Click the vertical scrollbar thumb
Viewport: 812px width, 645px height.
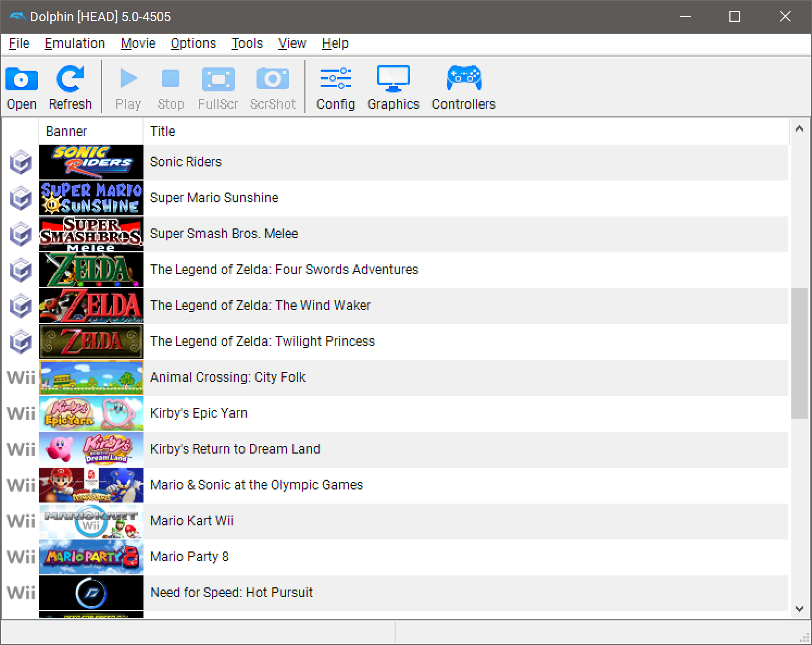point(799,353)
